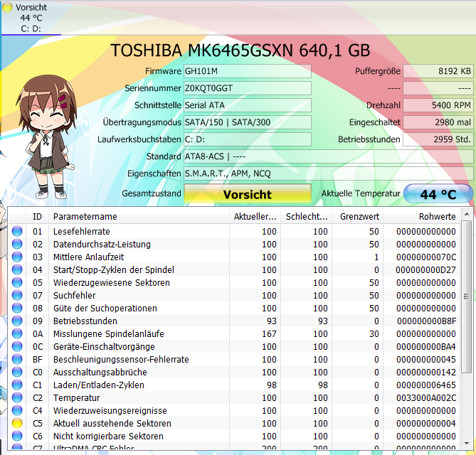Image resolution: width=476 pixels, height=455 pixels.
Task: Select the Start/Stopp-Zyklen der Spindel parameter name
Action: pos(114,269)
